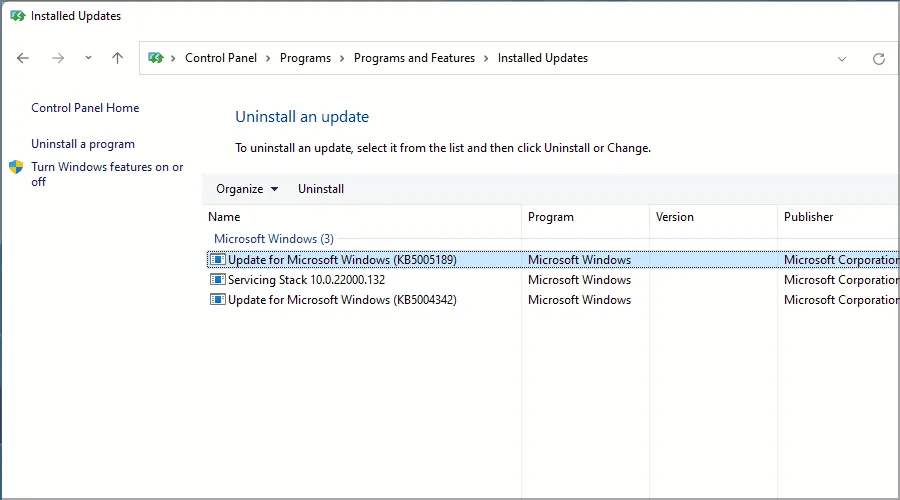Click the Forward navigation arrow

pos(57,58)
